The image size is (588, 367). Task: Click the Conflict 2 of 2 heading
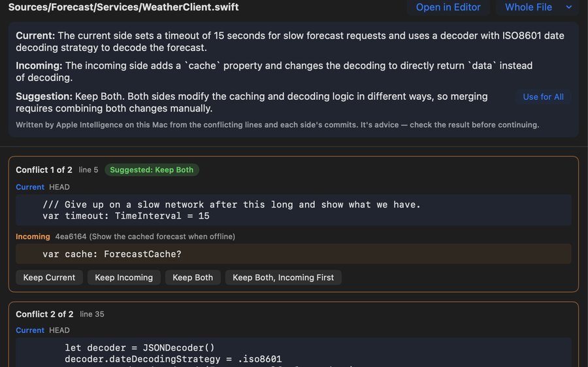point(44,314)
